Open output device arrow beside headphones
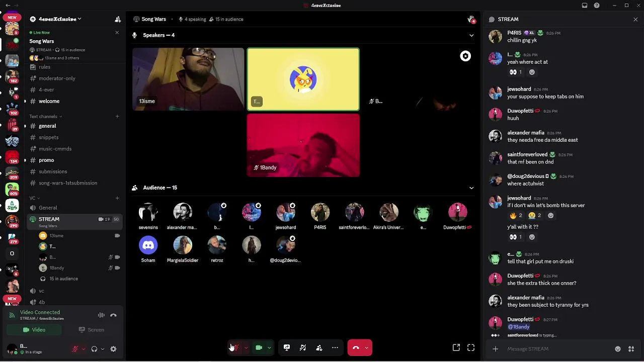 (x=103, y=349)
